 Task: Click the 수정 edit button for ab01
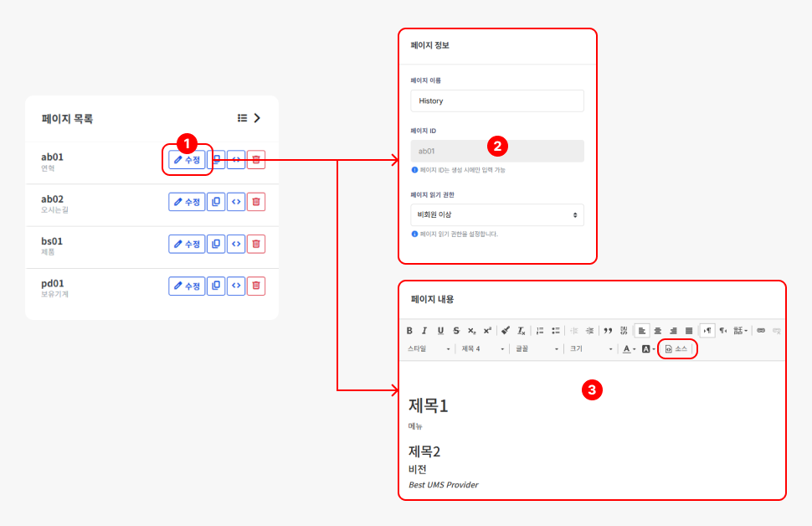point(187,159)
